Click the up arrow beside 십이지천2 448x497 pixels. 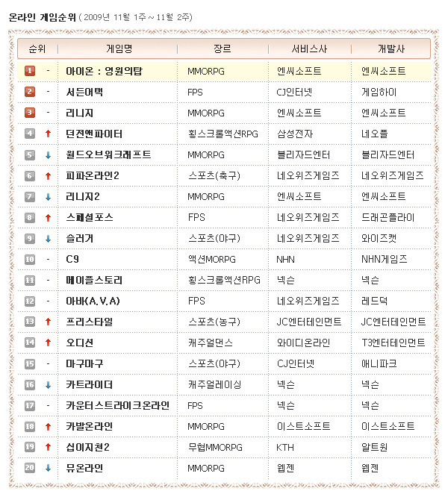coord(48,447)
